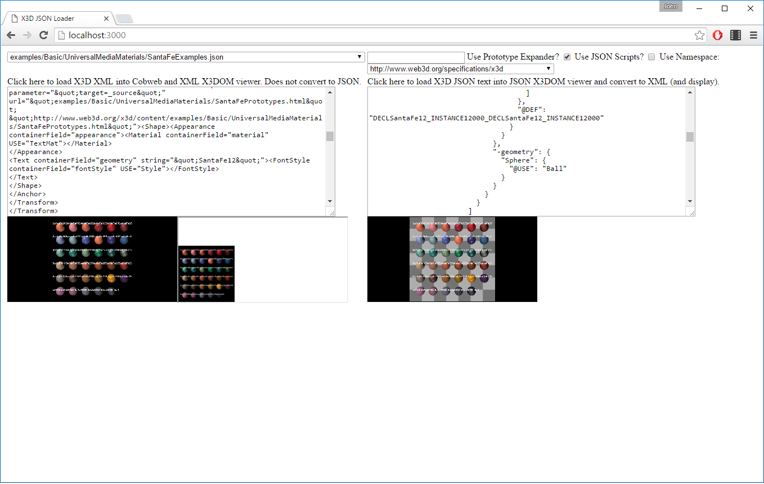Image resolution: width=764 pixels, height=484 pixels.
Task: Click the JSON textarea scroll down arrow
Action: tap(689, 201)
